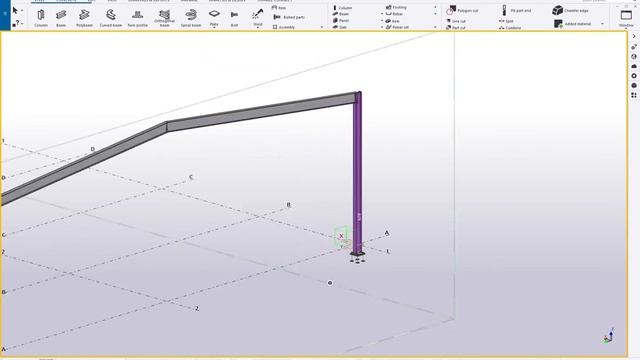Click the topmost side pane icon below chevron
The image size is (640, 360).
634,47
